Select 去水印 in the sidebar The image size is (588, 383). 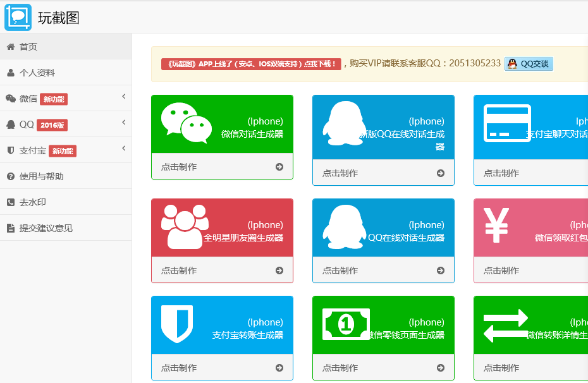(x=66, y=202)
